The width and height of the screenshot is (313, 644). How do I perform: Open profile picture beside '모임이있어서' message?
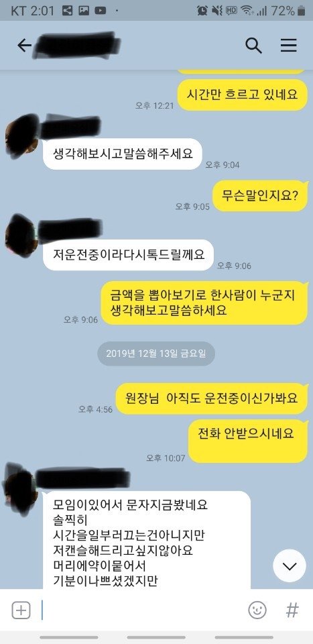(21, 488)
